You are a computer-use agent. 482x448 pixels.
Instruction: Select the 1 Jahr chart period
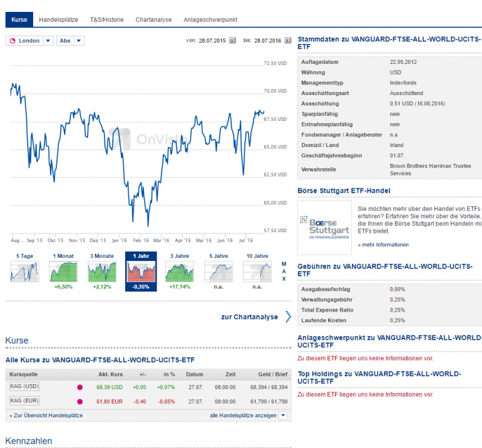[141, 272]
